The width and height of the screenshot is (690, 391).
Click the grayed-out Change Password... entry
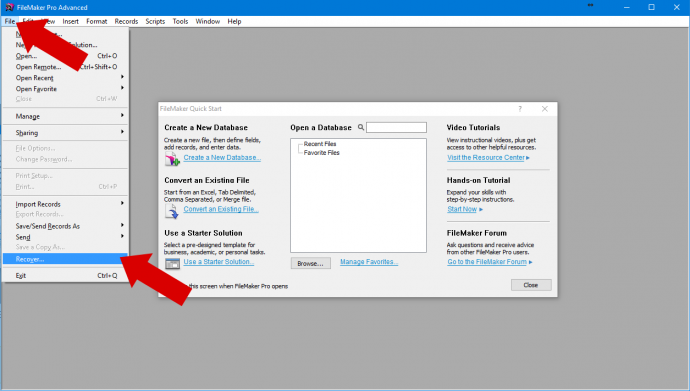coord(66,159)
